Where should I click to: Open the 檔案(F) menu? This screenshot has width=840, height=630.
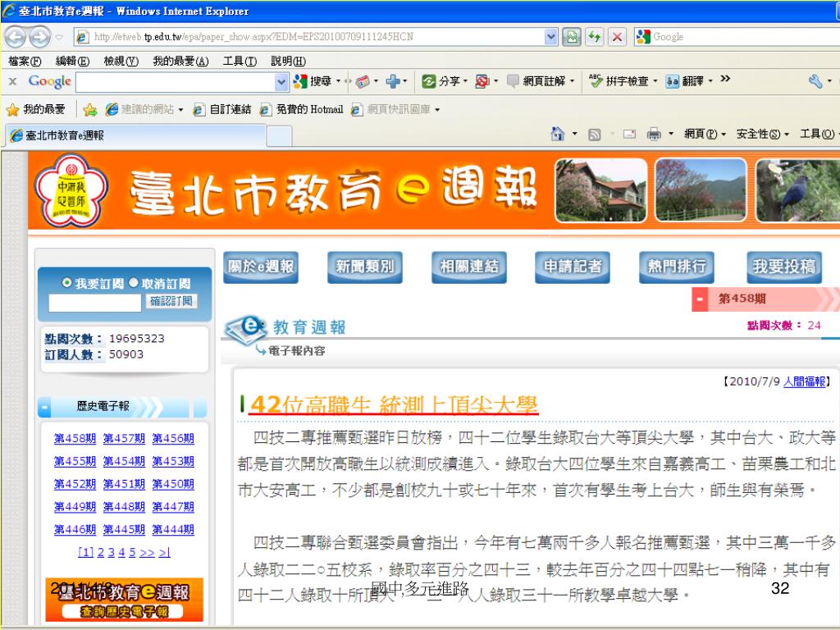[x=25, y=61]
